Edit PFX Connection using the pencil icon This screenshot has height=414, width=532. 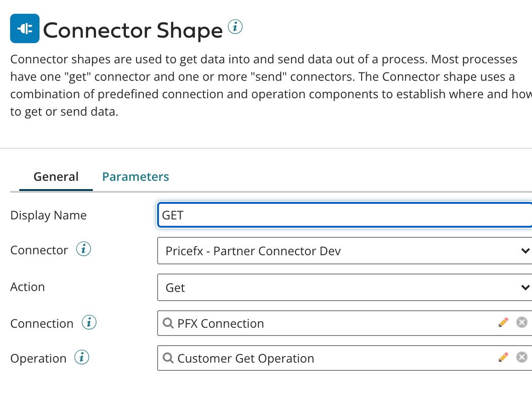pos(504,322)
